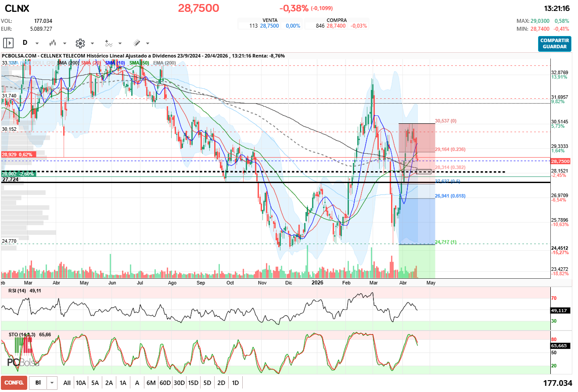Image resolution: width=578 pixels, height=392 pixels.
Task: Select the drawing pencil tool icon
Action: click(136, 43)
